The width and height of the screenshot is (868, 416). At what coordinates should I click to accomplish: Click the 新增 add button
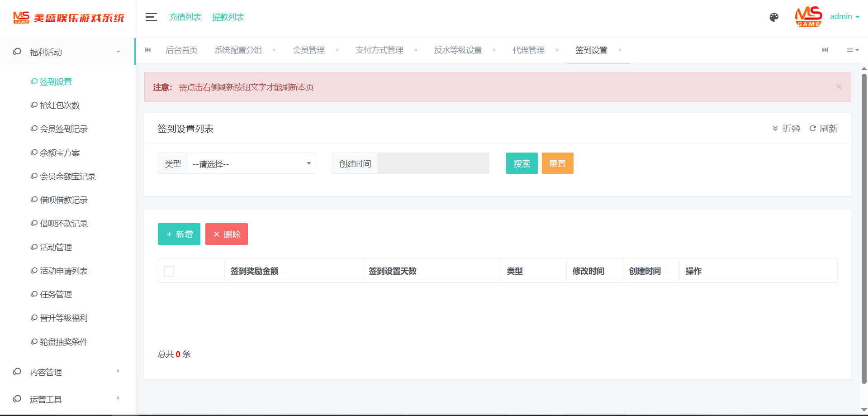click(x=179, y=234)
